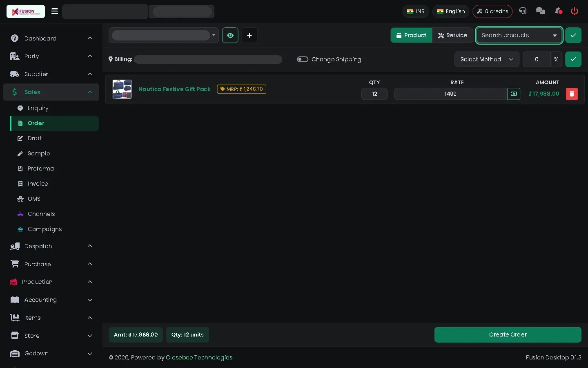Switch to Service mode
The height and width of the screenshot is (368, 588).
pyautogui.click(x=452, y=35)
